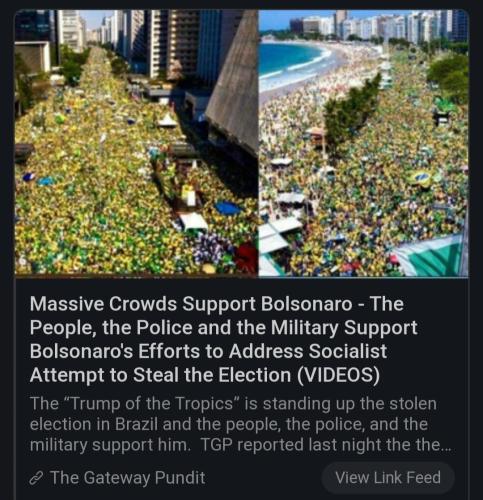Image resolution: width=483 pixels, height=500 pixels.
Task: Click the skyline high-rises in right photo
Action: tap(380, 25)
